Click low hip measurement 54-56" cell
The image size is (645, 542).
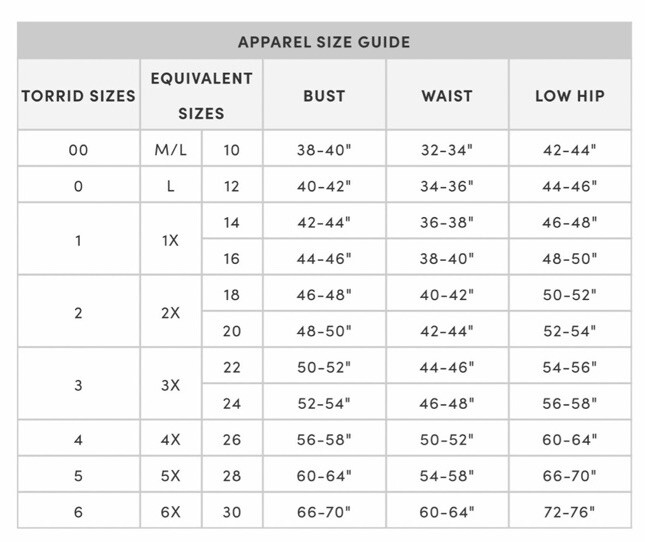pyautogui.click(x=570, y=366)
